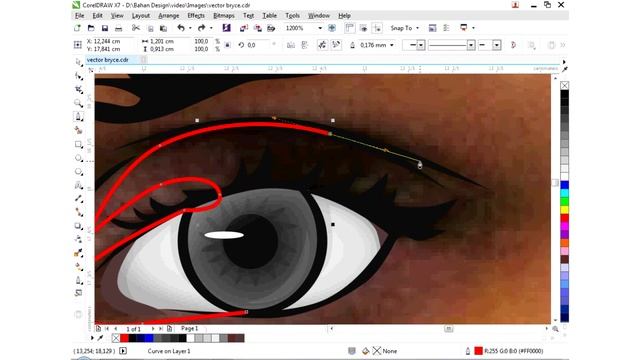Expand the Undo history dropdown arrow
Viewport: 640px width, 360px height.
click(x=190, y=28)
